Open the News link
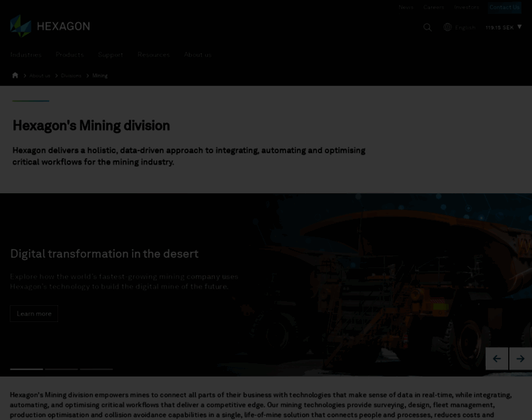Viewport: 532px width, 420px height. [406, 7]
